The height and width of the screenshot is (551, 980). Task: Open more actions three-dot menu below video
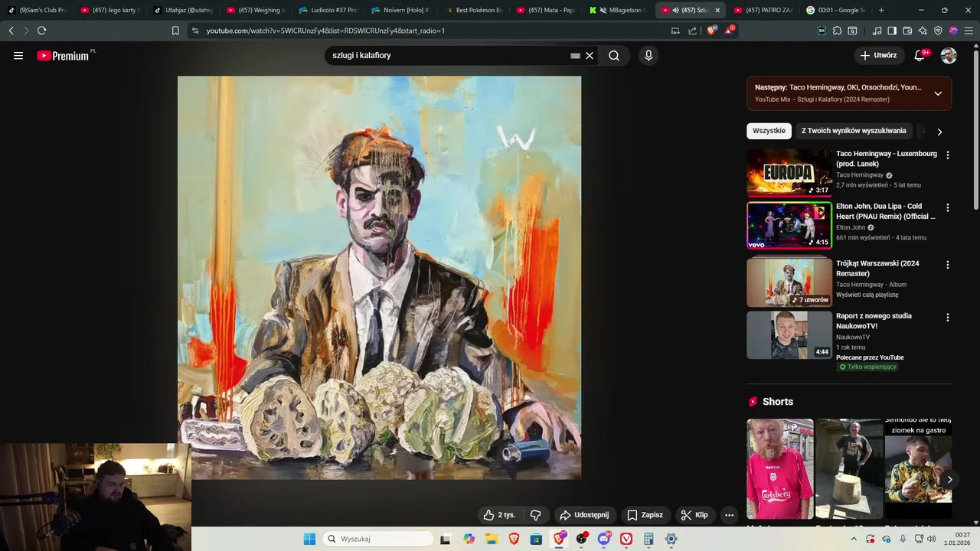pyautogui.click(x=729, y=515)
